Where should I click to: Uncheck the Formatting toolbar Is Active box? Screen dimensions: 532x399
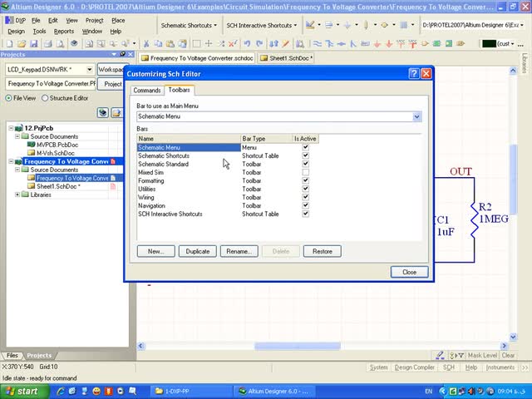click(306, 181)
